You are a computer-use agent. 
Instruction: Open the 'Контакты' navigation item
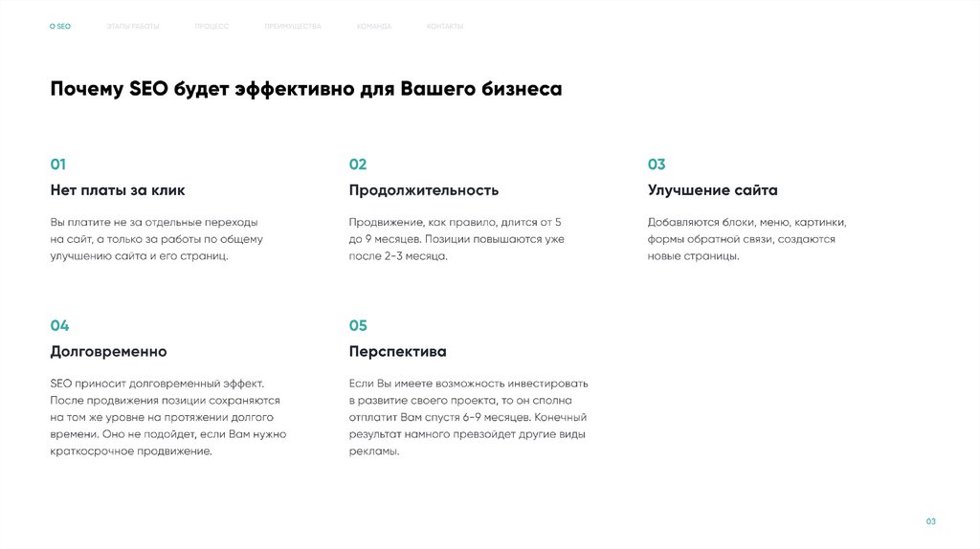pyautogui.click(x=445, y=26)
